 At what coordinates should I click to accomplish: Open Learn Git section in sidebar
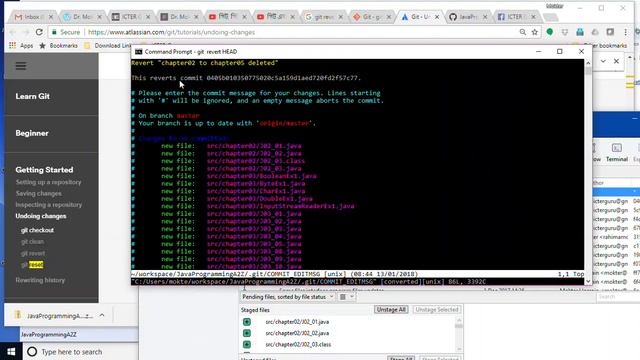click(33, 96)
